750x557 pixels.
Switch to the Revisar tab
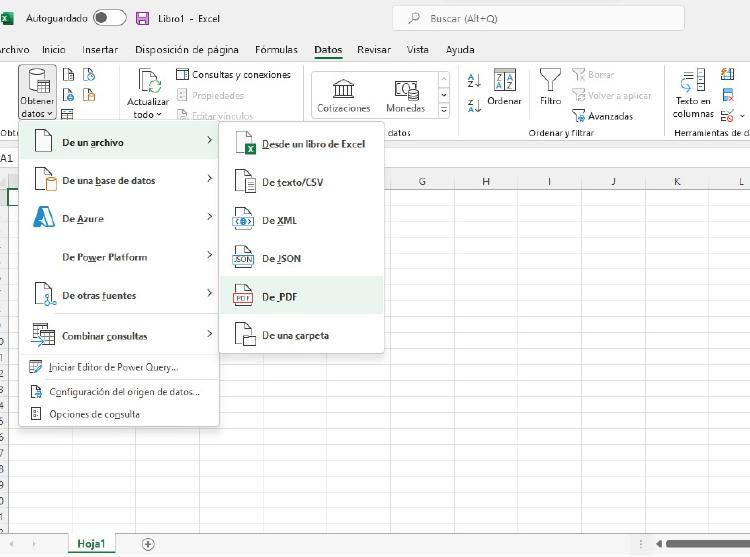pyautogui.click(x=374, y=50)
